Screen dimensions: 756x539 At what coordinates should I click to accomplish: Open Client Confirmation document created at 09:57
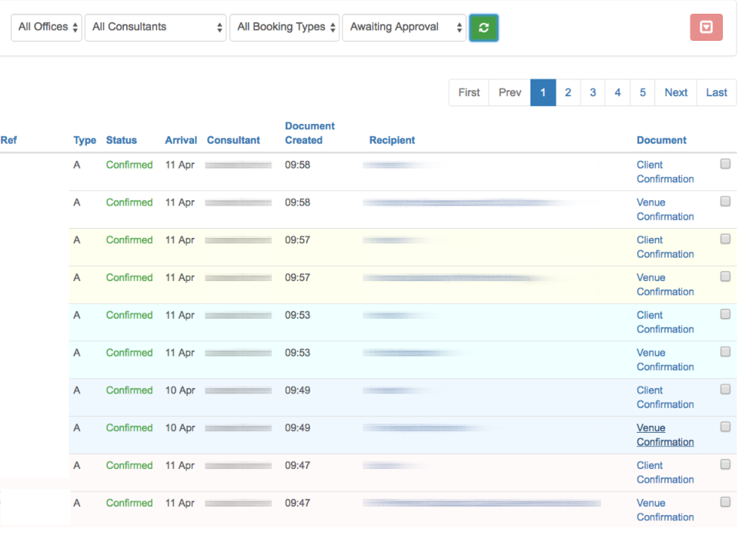pos(665,247)
